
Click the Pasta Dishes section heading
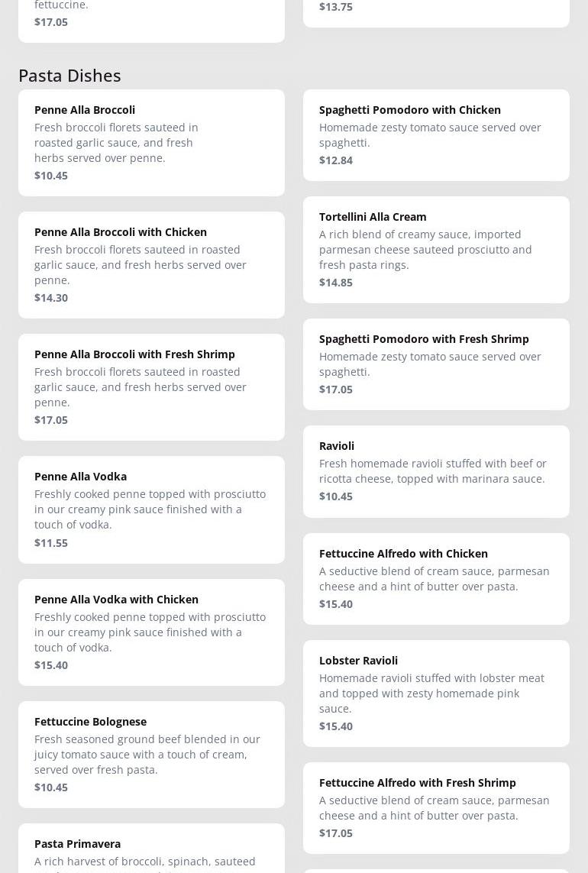69,76
